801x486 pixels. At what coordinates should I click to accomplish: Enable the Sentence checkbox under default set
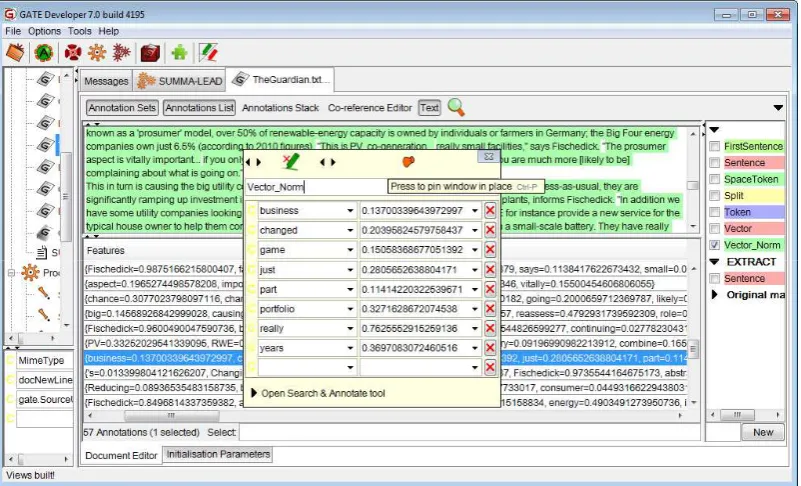click(x=715, y=163)
